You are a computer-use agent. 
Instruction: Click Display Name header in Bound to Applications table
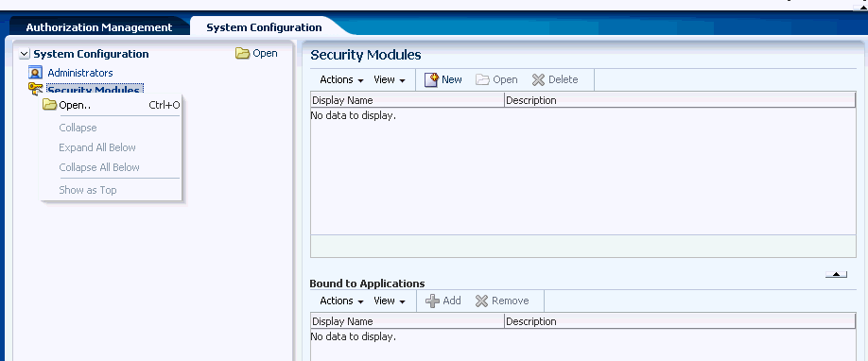click(x=408, y=321)
